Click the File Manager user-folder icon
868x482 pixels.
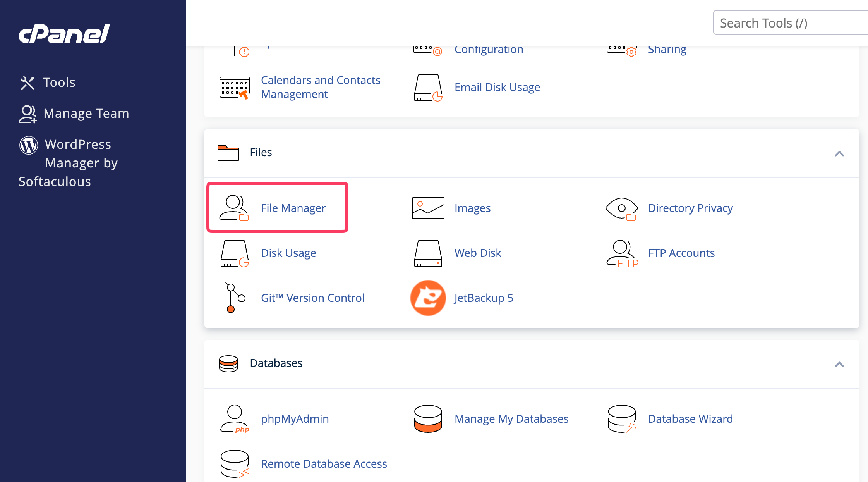[x=234, y=208]
